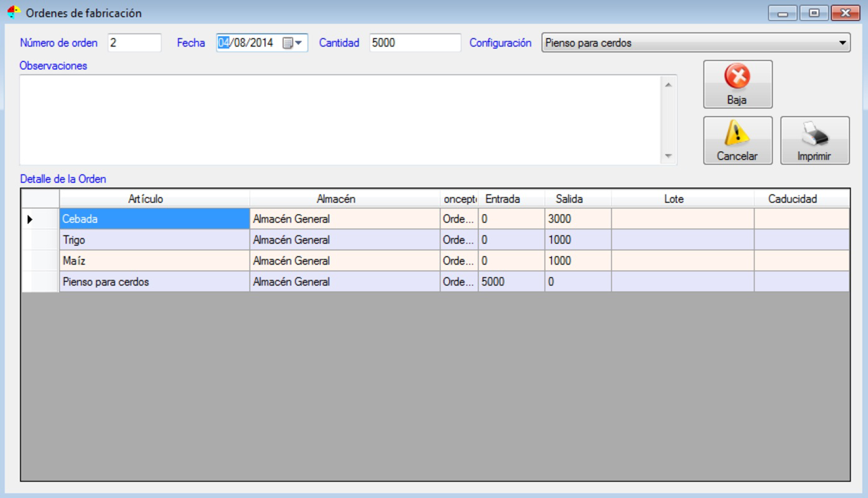Select the Cebada cell
Screen dimensions: 868x498
154,219
